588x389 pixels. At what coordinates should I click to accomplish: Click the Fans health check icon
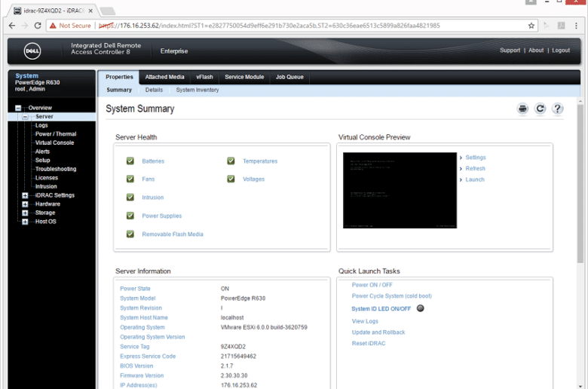pos(130,179)
